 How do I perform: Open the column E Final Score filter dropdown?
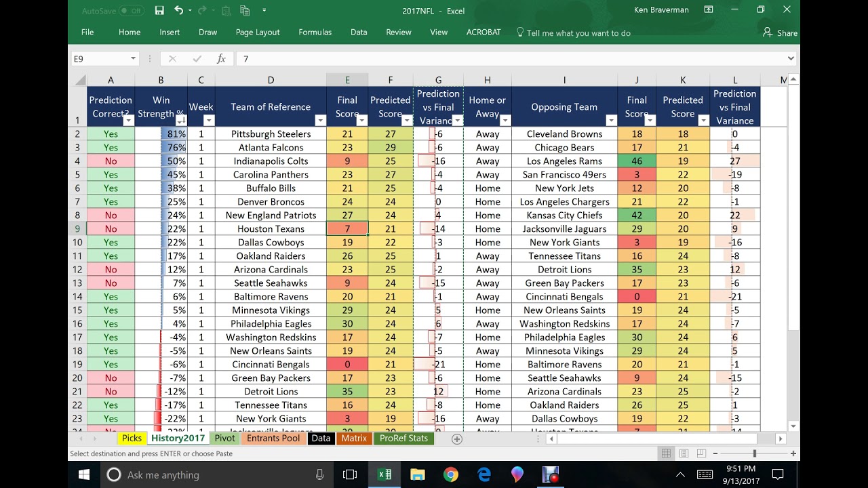tap(362, 121)
